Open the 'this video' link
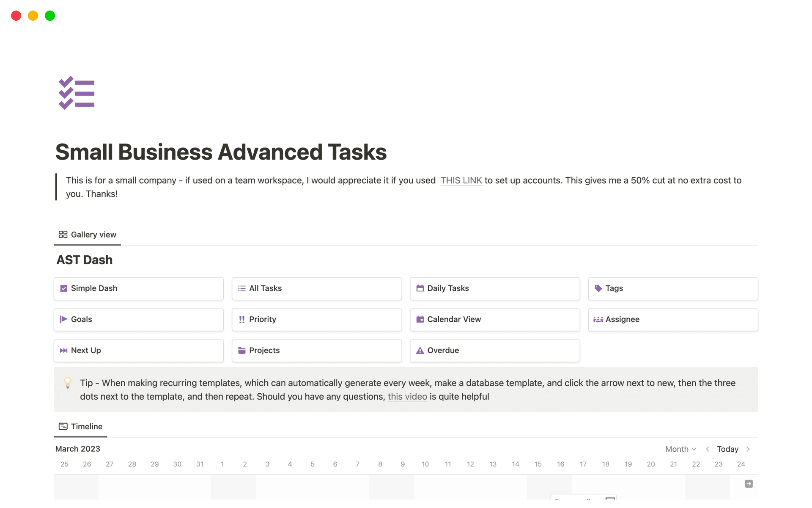 (407, 397)
